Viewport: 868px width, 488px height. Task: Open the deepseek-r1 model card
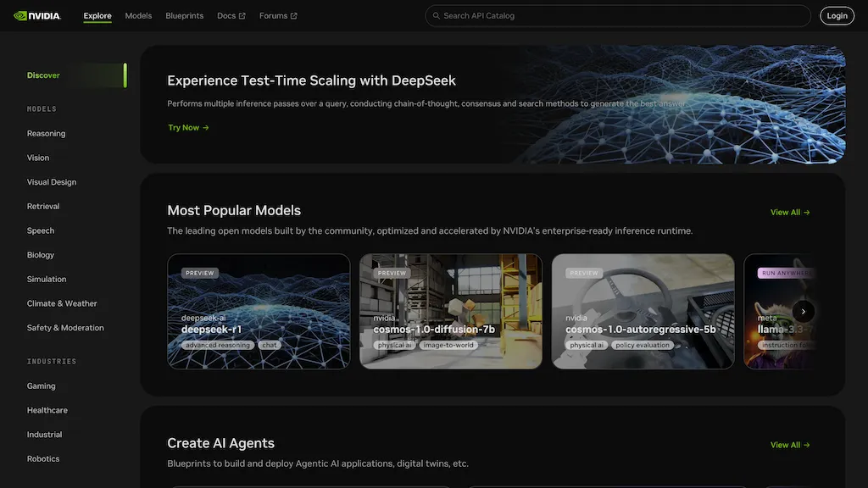tap(259, 312)
